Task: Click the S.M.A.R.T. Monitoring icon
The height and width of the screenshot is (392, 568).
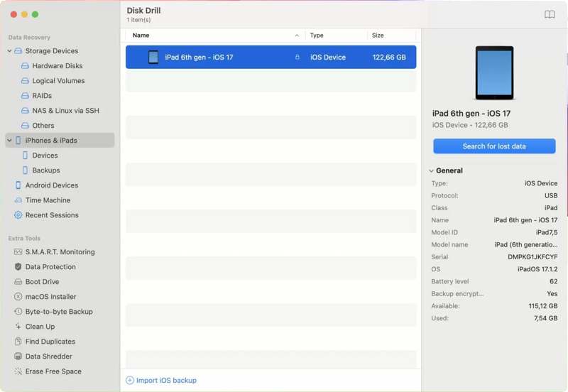Action: tap(18, 252)
